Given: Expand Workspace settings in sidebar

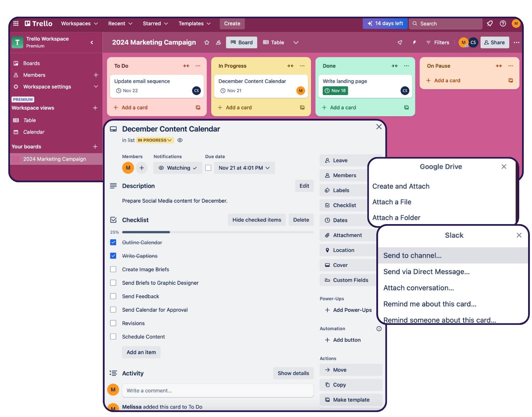Looking at the screenshot, I should click(x=95, y=87).
